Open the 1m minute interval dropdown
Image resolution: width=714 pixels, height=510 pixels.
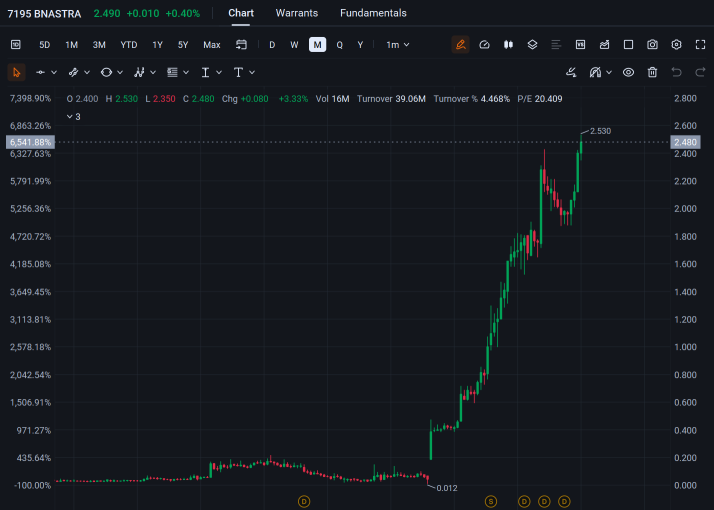pos(398,45)
